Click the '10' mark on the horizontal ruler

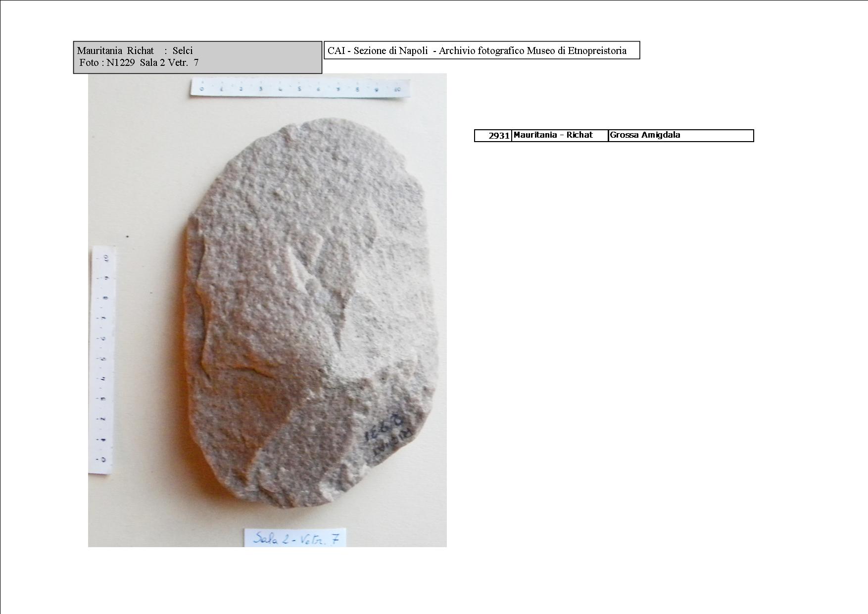tap(398, 90)
